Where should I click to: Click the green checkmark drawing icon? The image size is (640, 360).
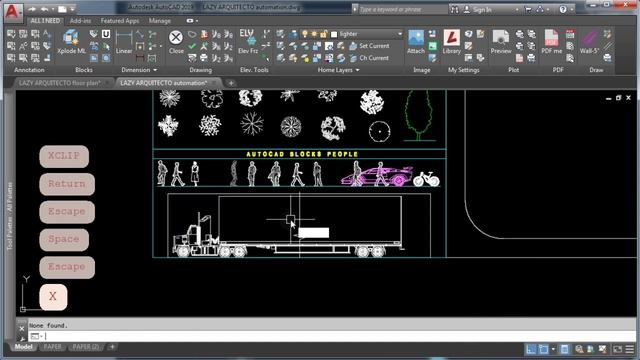point(192,46)
